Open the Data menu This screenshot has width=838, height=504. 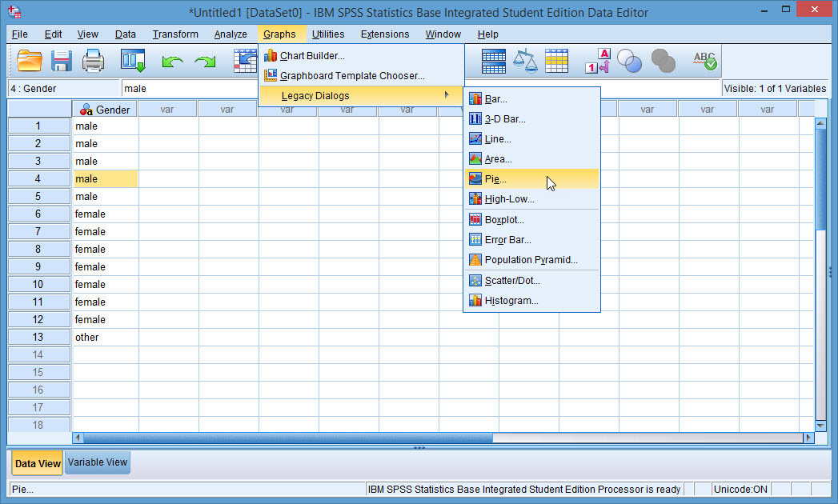click(x=125, y=34)
